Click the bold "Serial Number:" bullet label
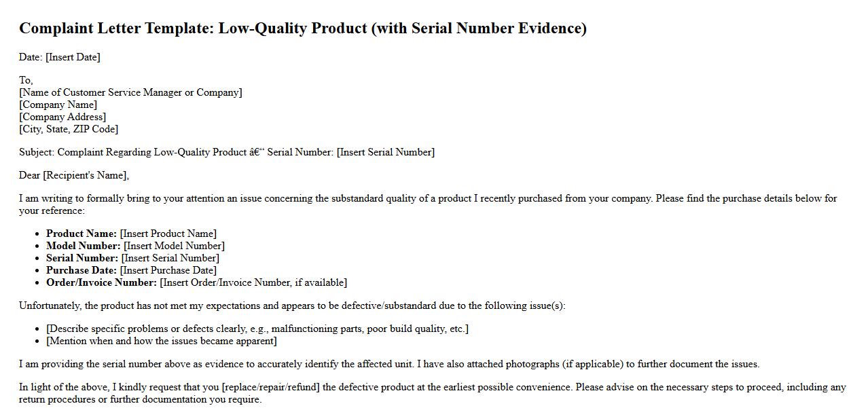The width and height of the screenshot is (868, 408). (x=82, y=258)
